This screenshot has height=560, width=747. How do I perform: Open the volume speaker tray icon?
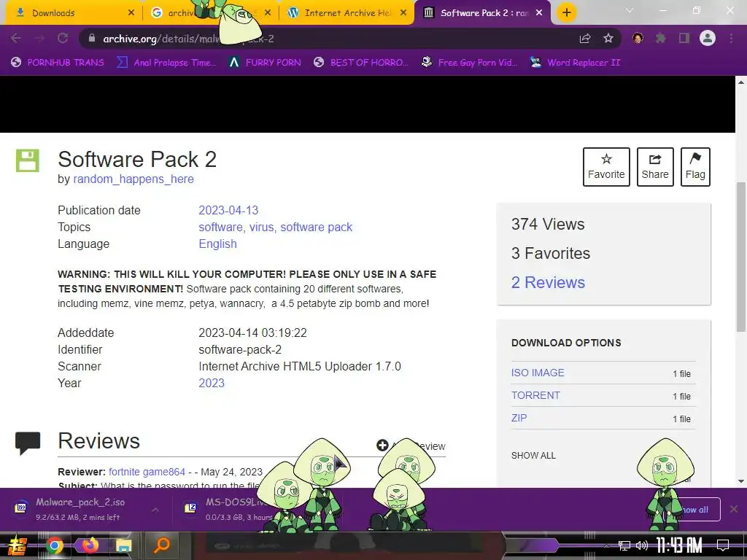[x=642, y=545]
